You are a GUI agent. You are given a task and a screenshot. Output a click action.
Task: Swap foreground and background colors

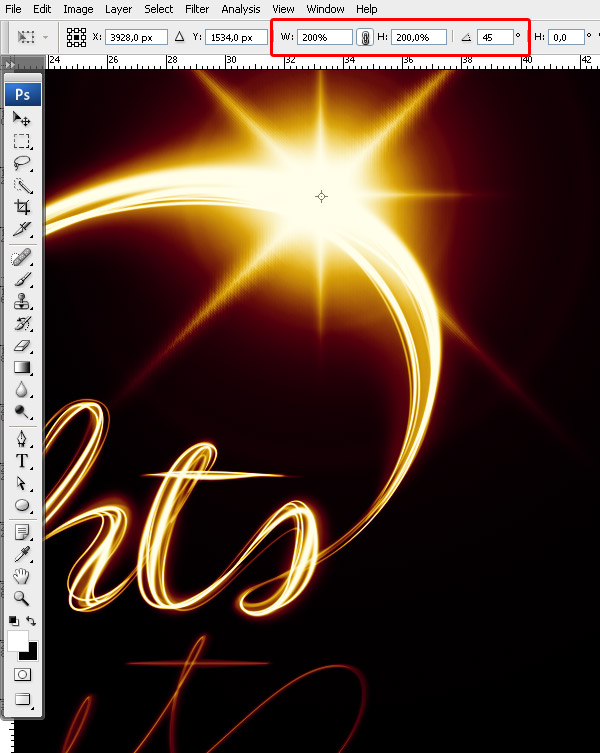pos(32,621)
